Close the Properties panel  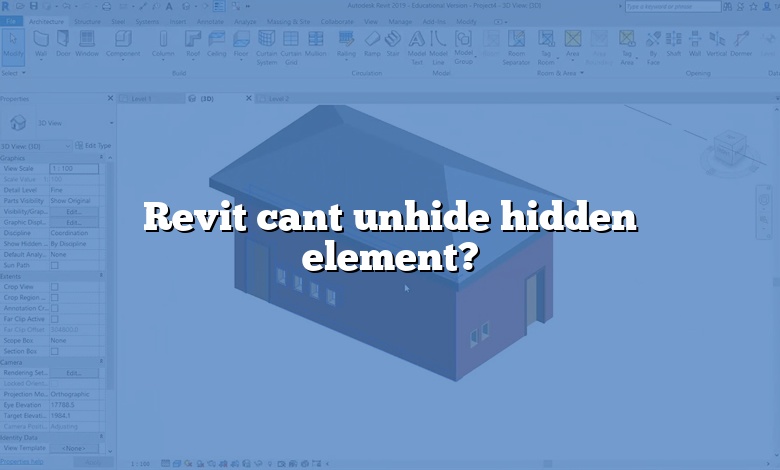tap(110, 98)
